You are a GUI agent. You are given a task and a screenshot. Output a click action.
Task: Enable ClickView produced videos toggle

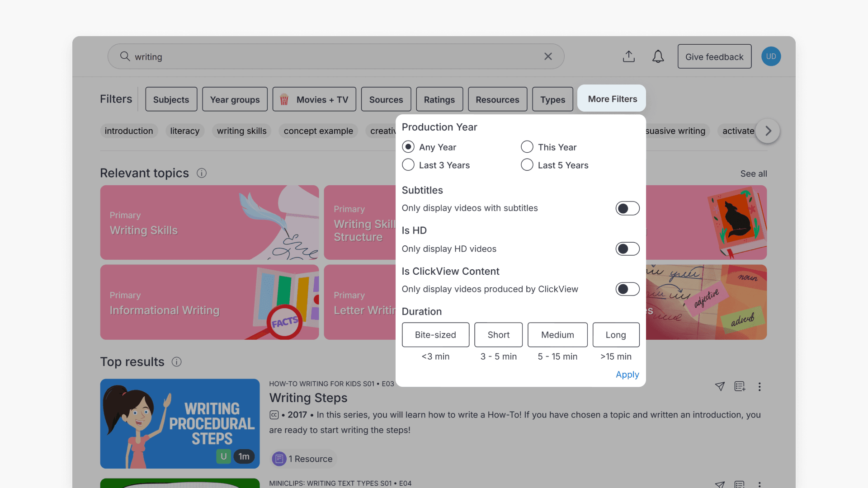tap(627, 289)
